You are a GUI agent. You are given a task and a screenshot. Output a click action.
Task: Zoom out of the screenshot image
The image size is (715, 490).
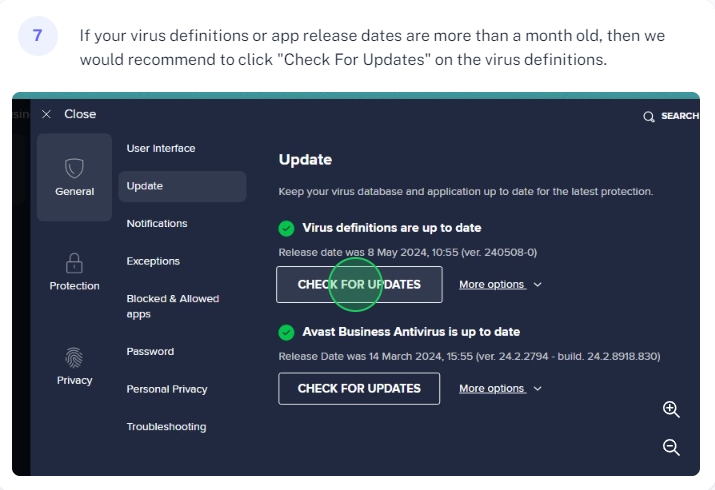(671, 447)
